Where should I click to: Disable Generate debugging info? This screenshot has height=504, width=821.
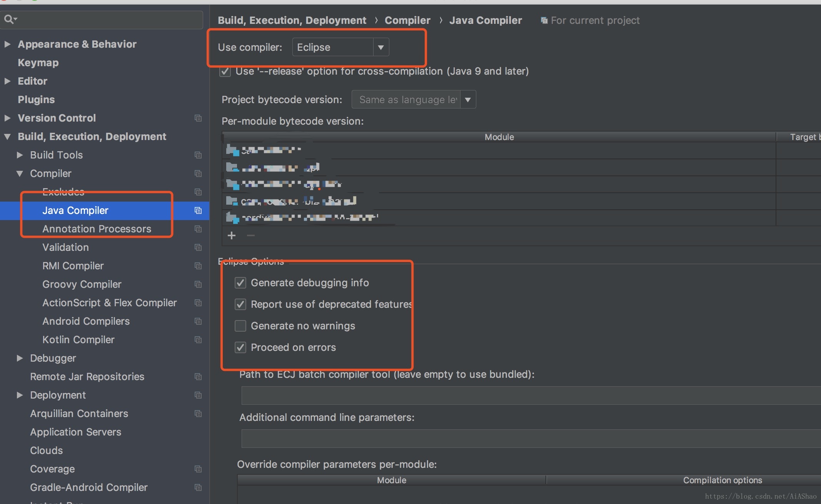pyautogui.click(x=240, y=283)
